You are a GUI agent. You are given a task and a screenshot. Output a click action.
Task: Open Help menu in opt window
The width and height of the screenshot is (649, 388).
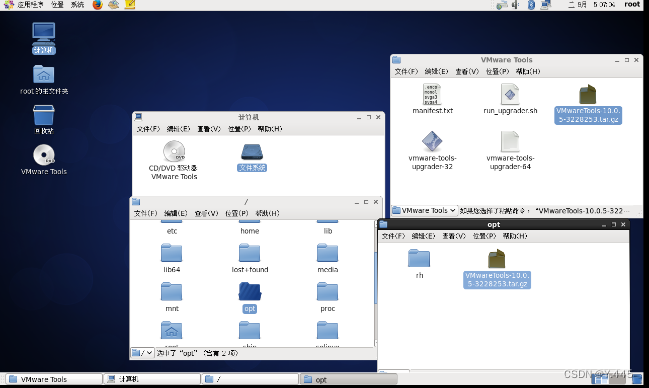515,236
